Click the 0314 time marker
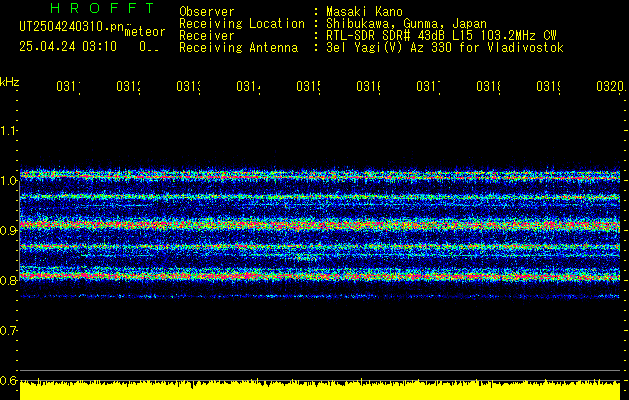The width and height of the screenshot is (629, 400). [248, 86]
